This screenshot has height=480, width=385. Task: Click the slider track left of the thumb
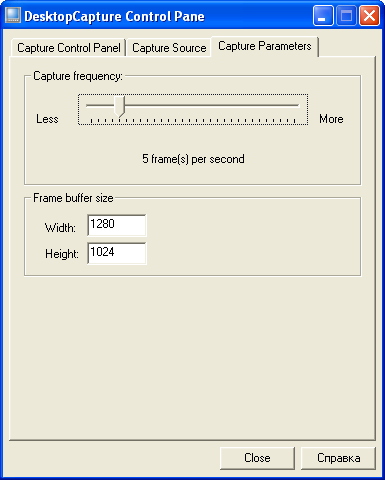100,105
